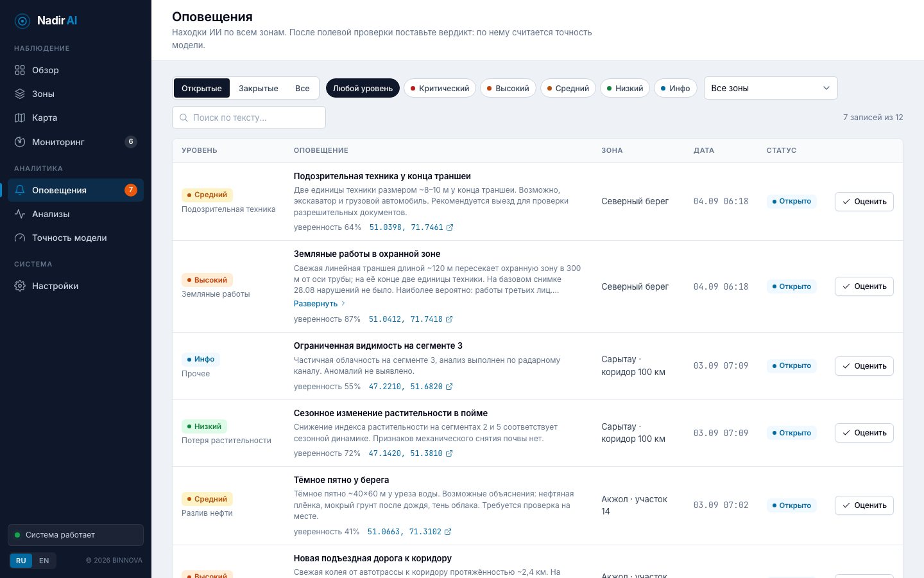Screen dimensions: 924x578
Task: Rate the Сезонное изменение растительности alert
Action: click(864, 433)
